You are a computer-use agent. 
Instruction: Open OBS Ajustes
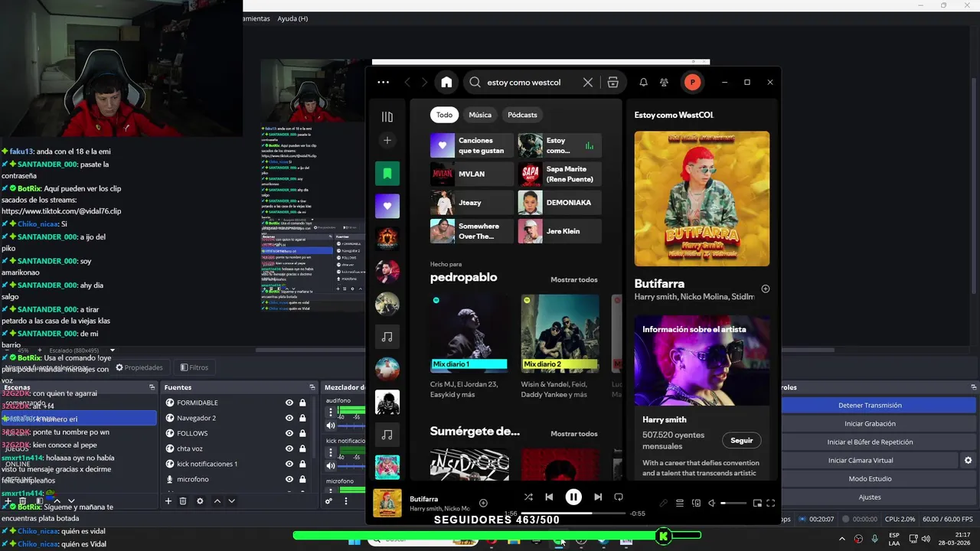[x=870, y=497]
